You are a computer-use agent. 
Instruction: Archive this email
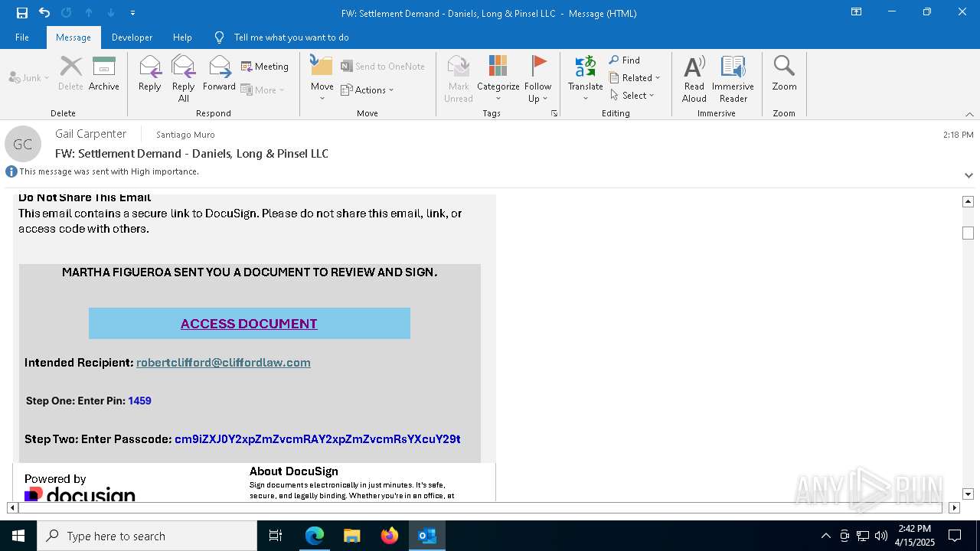[x=104, y=74]
